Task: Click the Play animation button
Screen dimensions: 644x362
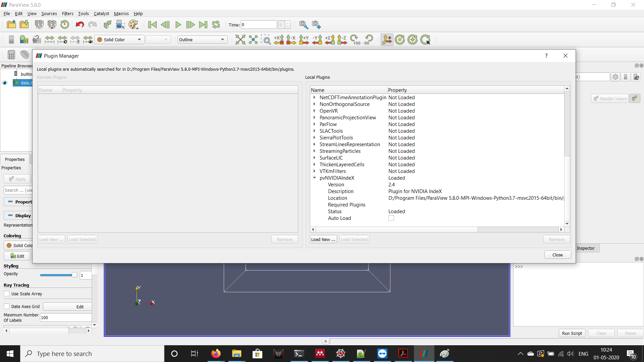Action: click(178, 24)
